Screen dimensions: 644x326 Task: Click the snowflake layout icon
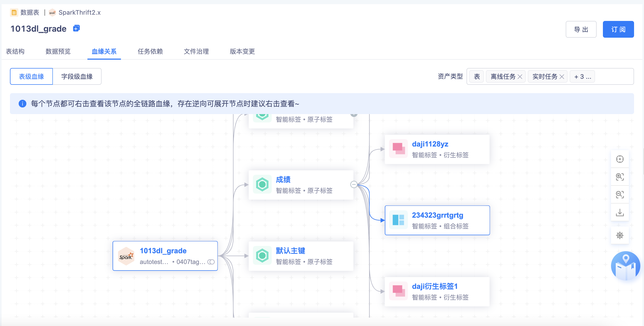click(x=620, y=235)
